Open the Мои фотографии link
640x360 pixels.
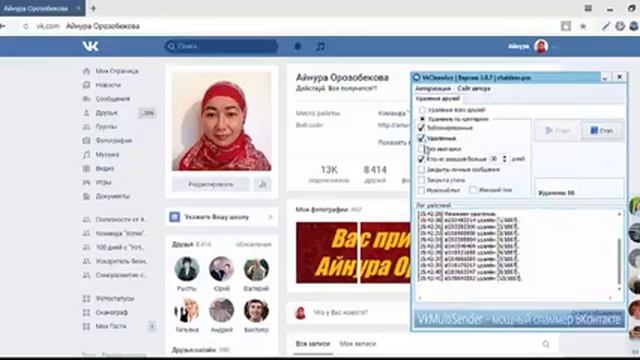pos(322,209)
